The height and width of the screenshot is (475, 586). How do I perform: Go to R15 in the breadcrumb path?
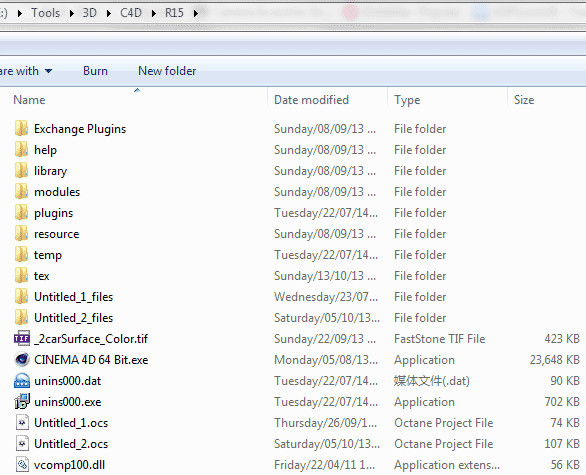[174, 13]
